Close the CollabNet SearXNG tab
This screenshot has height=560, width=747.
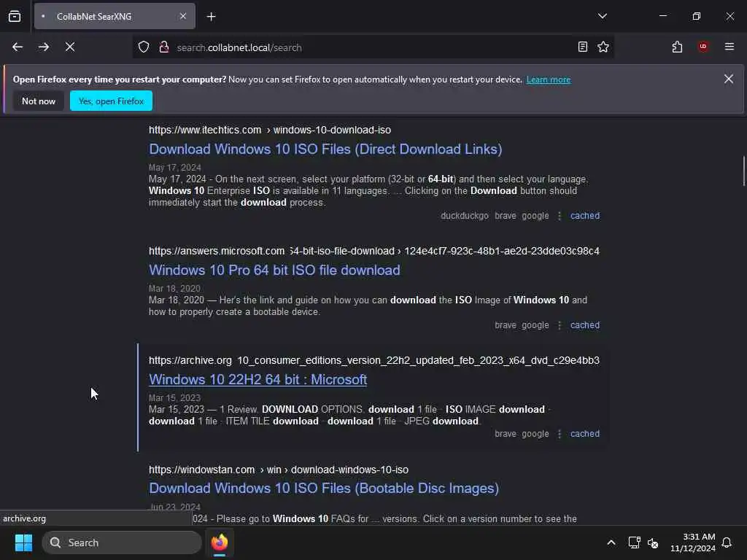click(x=183, y=16)
